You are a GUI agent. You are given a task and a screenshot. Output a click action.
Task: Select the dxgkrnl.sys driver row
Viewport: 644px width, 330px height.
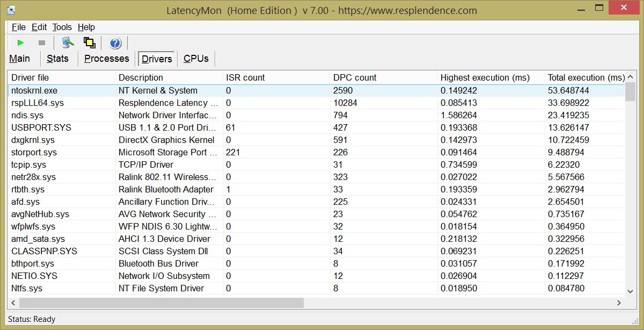point(317,140)
